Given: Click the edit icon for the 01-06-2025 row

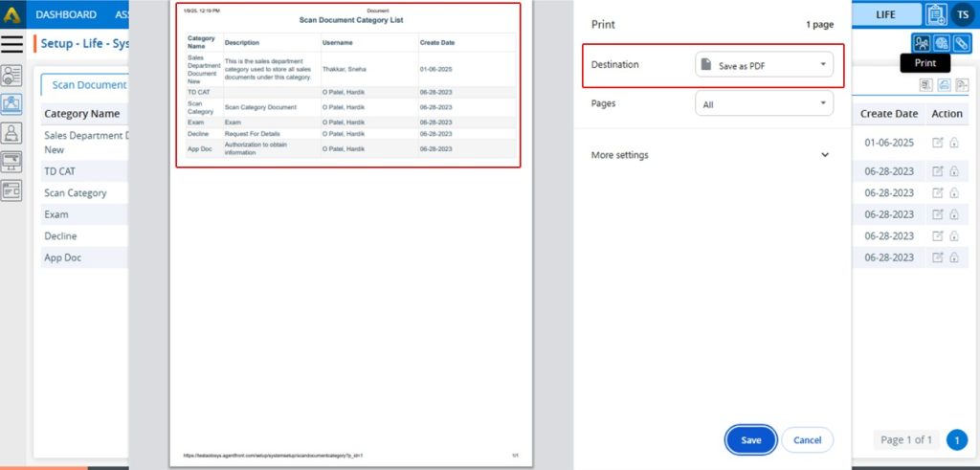Looking at the screenshot, I should pos(938,143).
